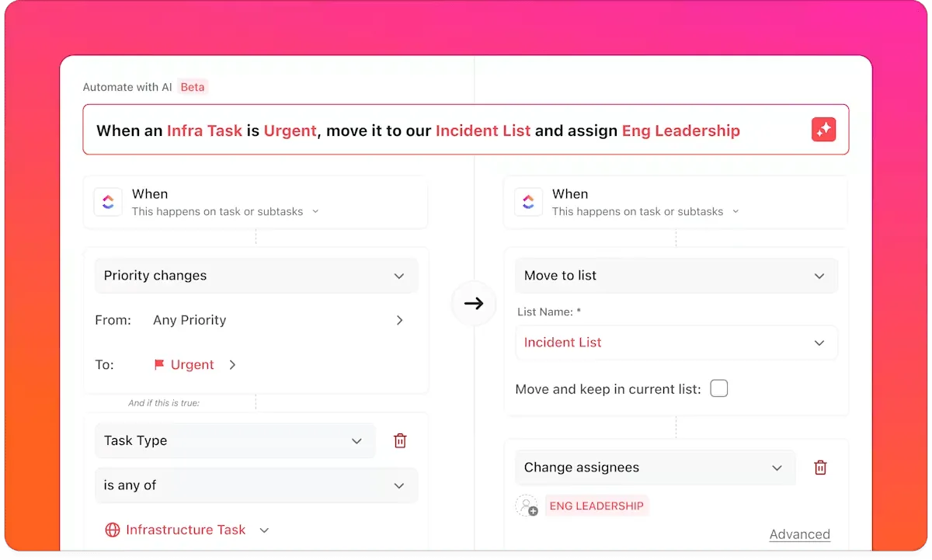Click the 'From:' label in the priority trigger

113,320
